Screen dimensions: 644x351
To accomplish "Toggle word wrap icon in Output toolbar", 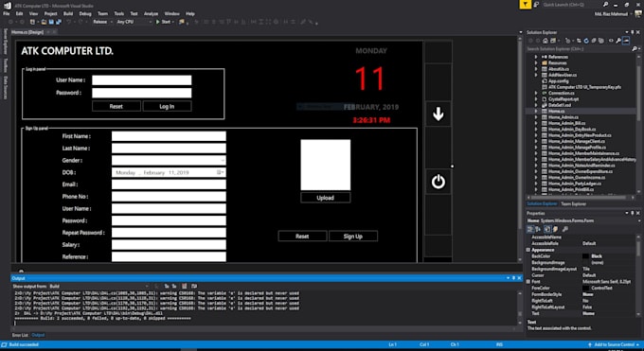I will [194, 286].
